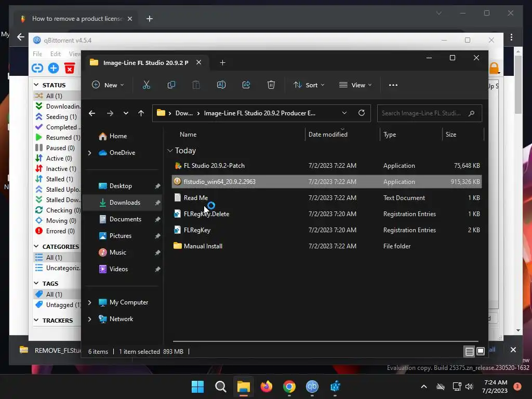Open the View dropdown in Explorer

click(355, 85)
